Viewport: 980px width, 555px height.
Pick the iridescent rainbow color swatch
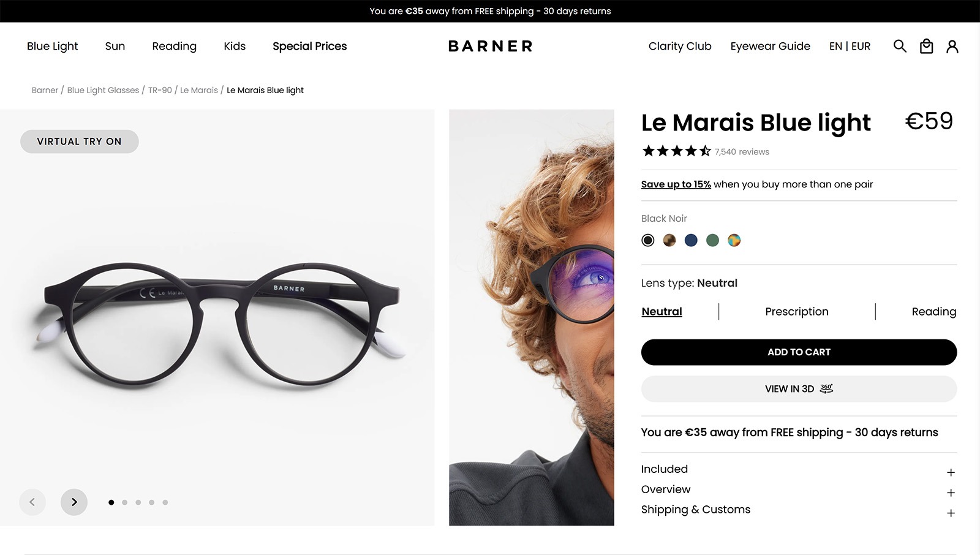734,240
